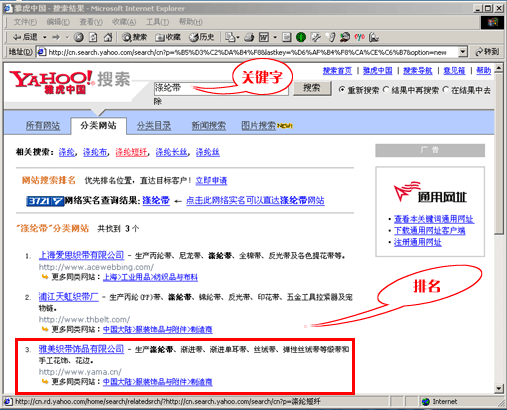Open the Back button history dropdown arrow
Viewport: 507px width, 410px height.
tap(45, 37)
